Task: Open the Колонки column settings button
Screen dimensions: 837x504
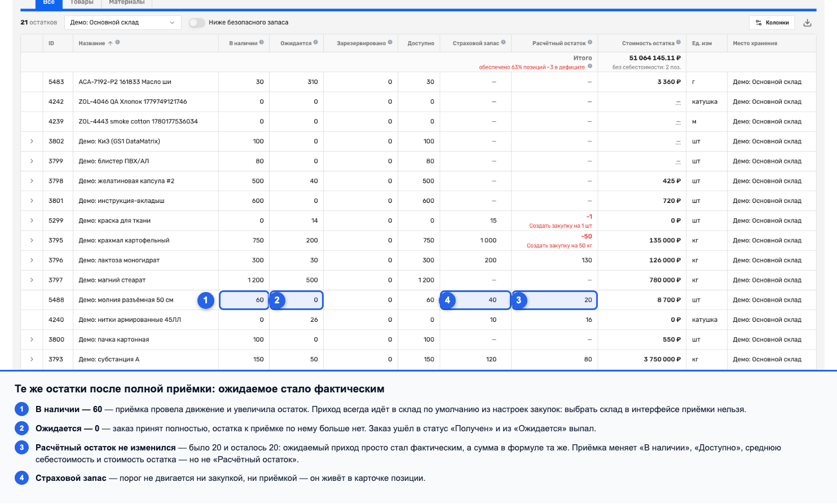Action: tap(772, 23)
